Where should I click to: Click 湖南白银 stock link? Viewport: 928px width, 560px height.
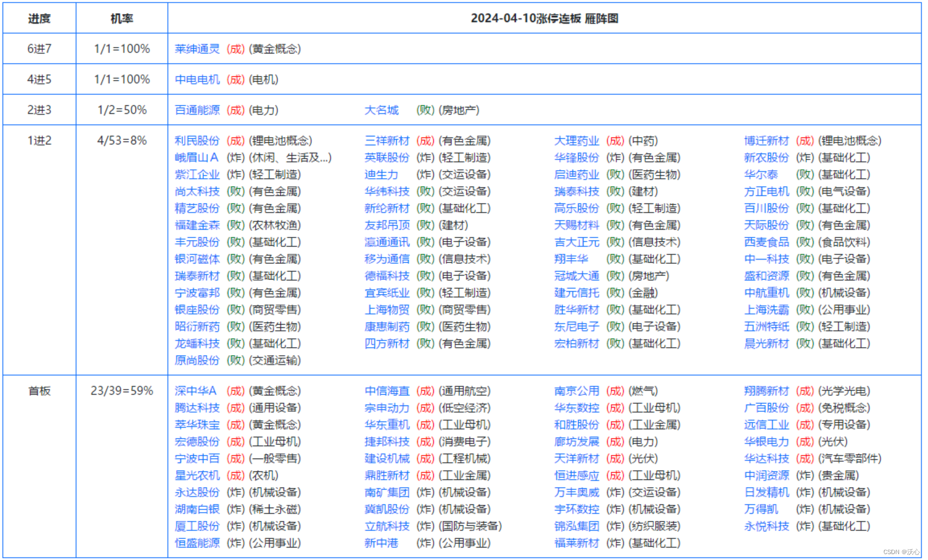click(x=197, y=510)
